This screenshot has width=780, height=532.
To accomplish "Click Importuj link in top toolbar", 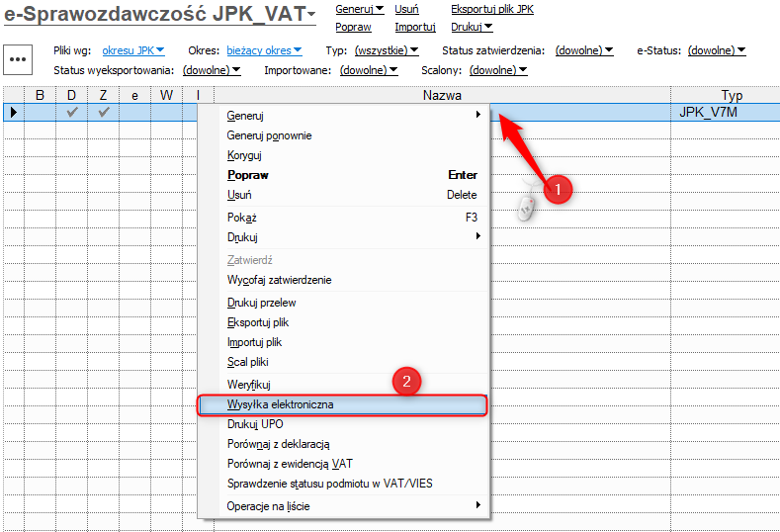I will [x=415, y=27].
